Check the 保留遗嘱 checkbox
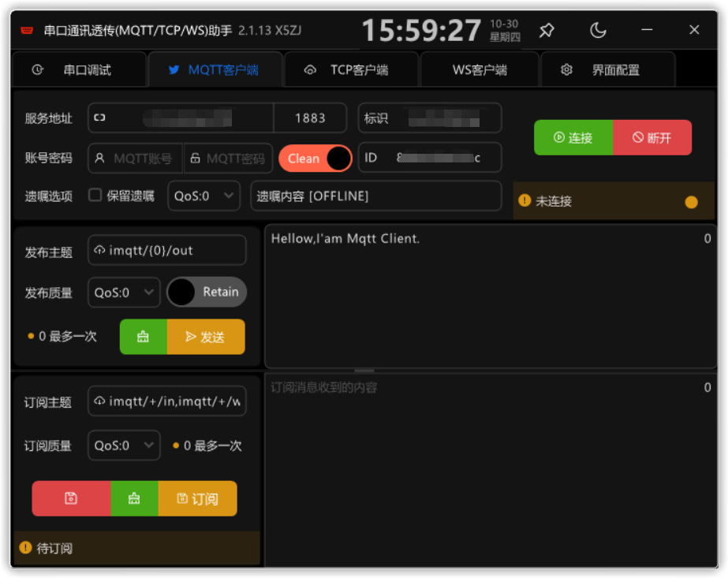The height and width of the screenshot is (578, 728). coord(95,195)
